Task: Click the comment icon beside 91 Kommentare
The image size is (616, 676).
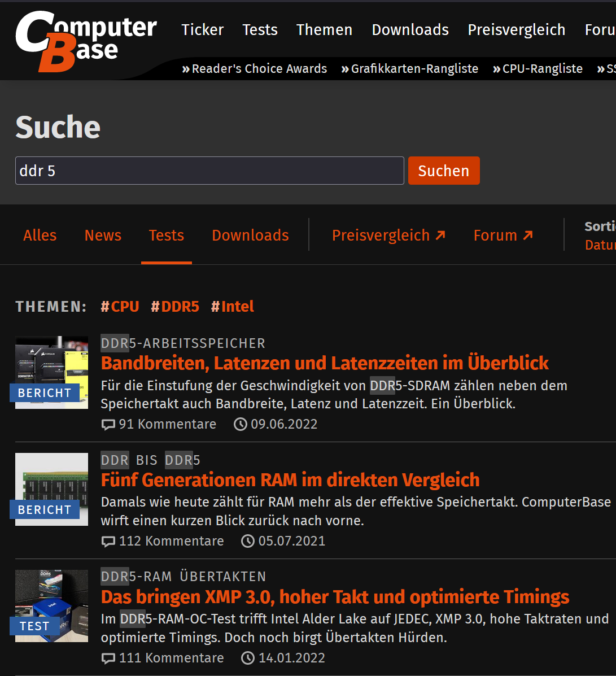Action: (108, 425)
